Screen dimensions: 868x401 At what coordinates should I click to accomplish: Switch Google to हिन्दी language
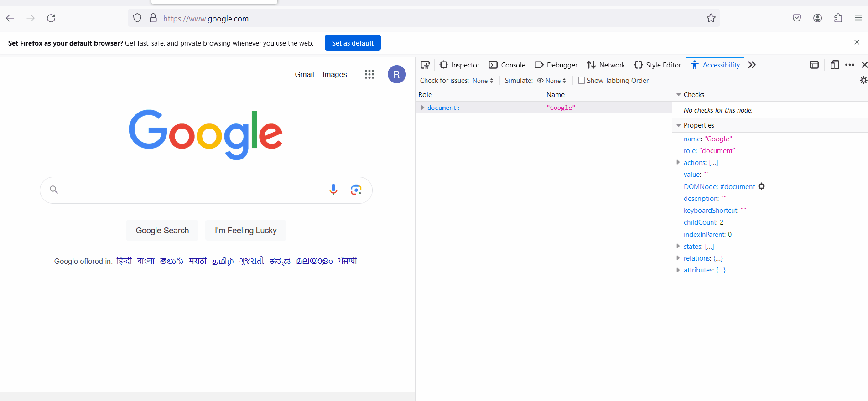[124, 261]
